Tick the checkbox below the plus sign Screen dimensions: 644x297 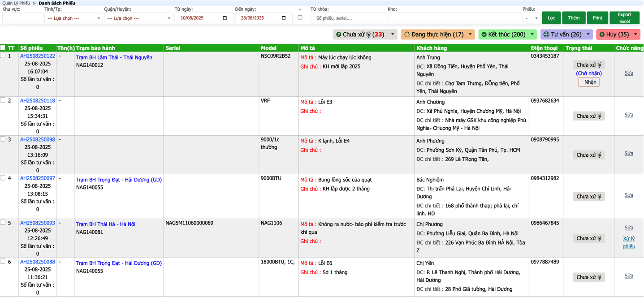point(300,17)
